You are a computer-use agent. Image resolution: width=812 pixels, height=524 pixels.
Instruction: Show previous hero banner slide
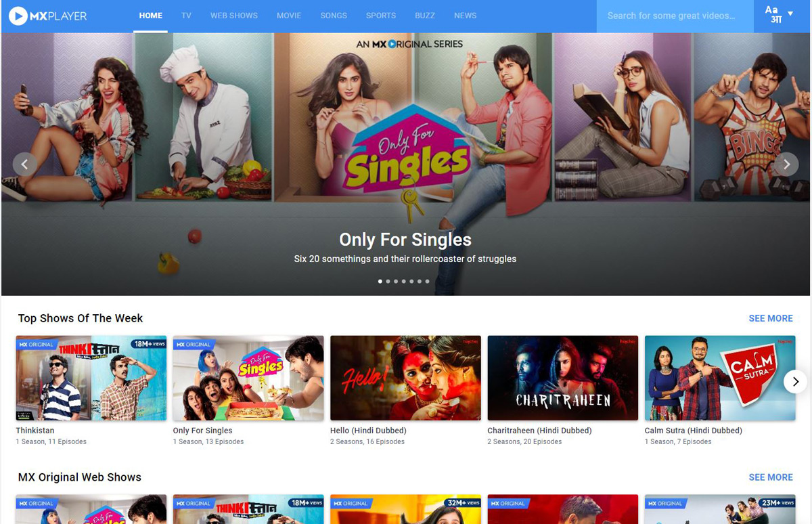[25, 164]
